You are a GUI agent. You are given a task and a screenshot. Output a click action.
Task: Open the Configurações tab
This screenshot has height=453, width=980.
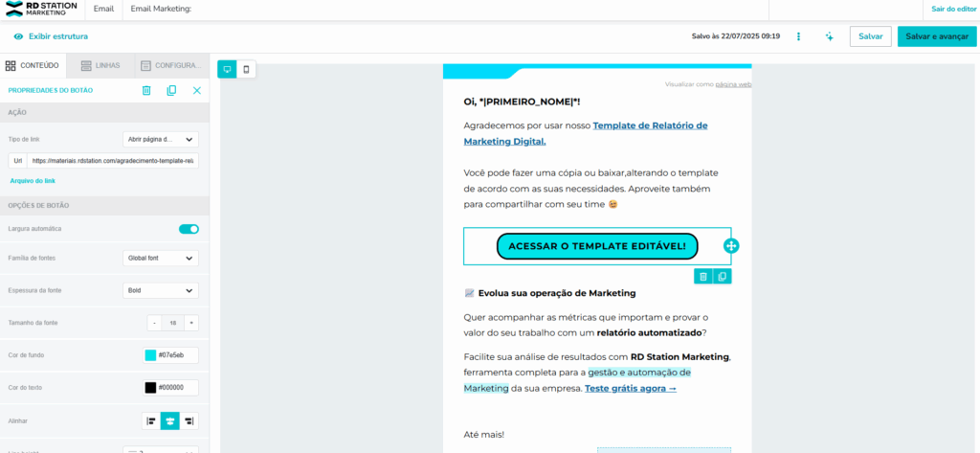pos(170,65)
